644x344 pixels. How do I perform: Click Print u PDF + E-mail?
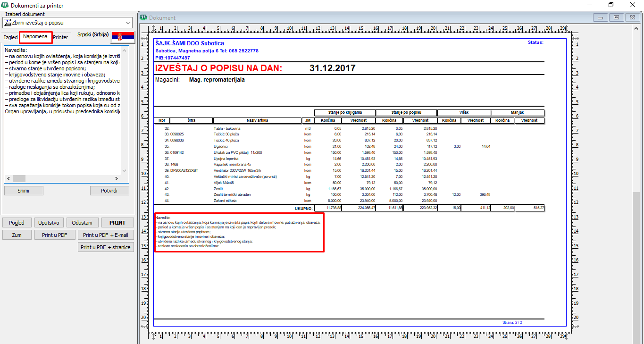(x=106, y=235)
